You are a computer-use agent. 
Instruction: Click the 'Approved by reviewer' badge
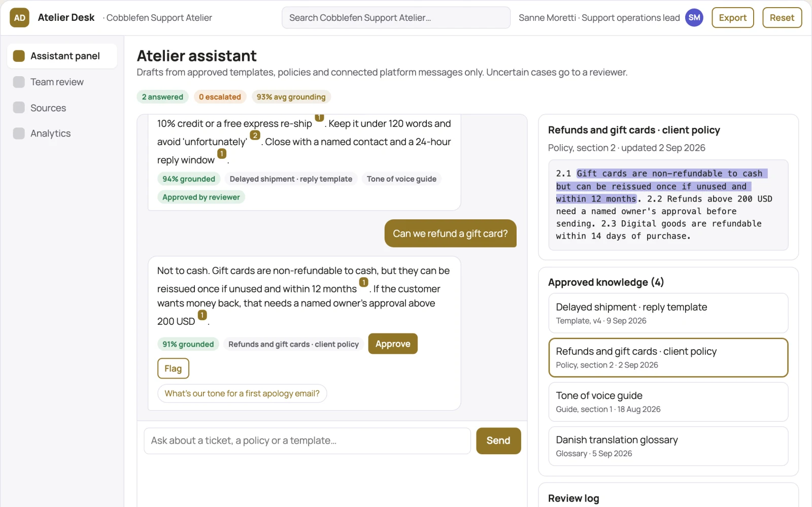(x=201, y=197)
